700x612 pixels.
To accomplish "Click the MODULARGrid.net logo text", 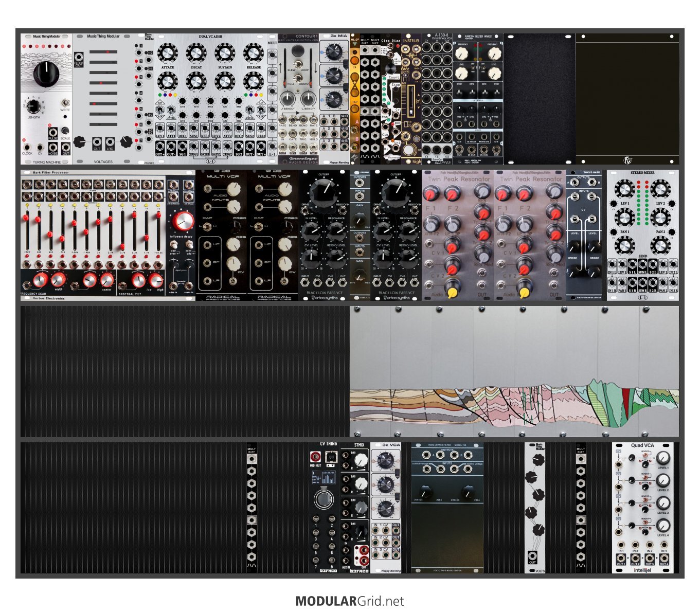I will [350, 601].
